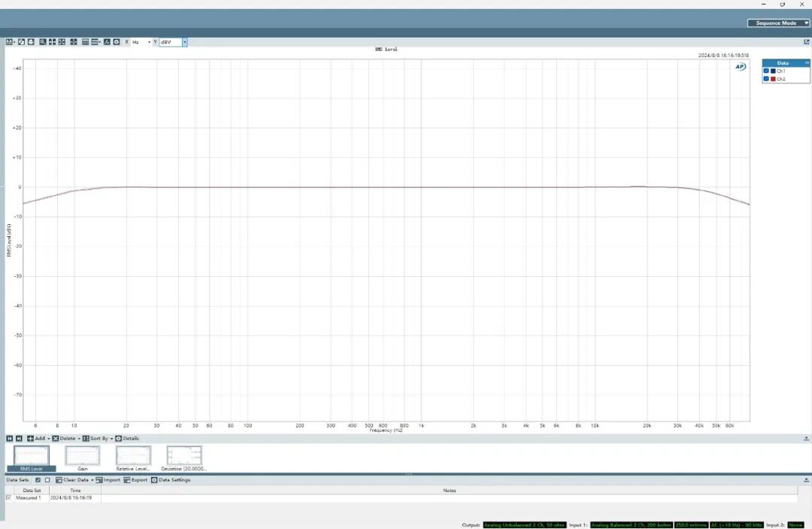Click the Add result button

[x=36, y=439]
